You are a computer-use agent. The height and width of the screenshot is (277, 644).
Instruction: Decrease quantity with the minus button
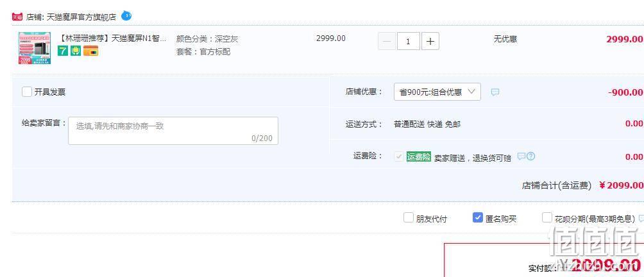(387, 42)
